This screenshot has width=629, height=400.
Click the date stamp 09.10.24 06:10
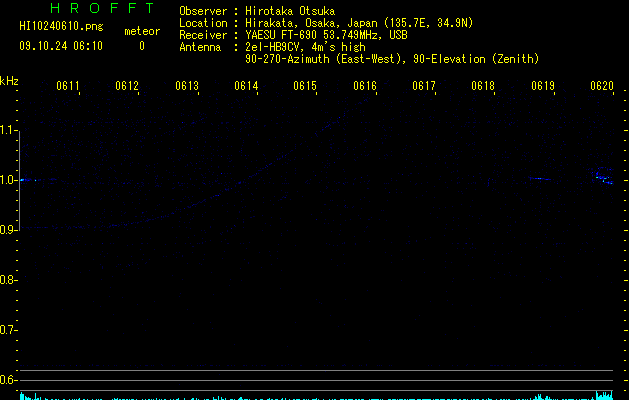coord(61,46)
